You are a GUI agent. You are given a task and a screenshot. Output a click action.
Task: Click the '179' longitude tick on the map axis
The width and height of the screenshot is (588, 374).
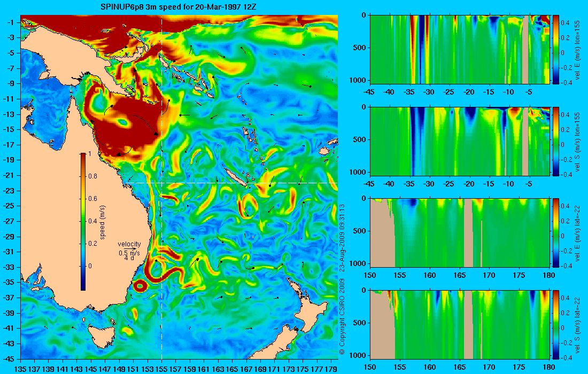click(331, 369)
